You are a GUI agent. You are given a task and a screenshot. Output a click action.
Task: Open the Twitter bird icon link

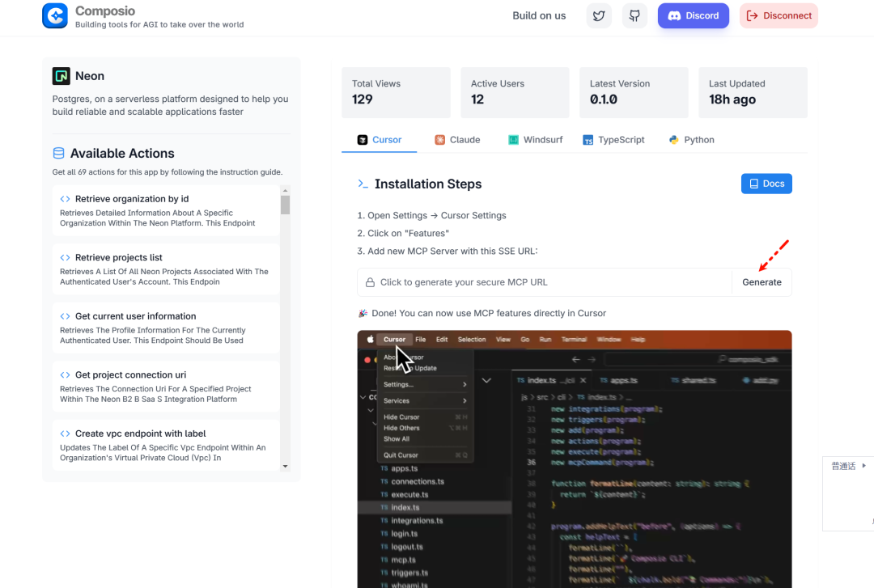coord(599,15)
